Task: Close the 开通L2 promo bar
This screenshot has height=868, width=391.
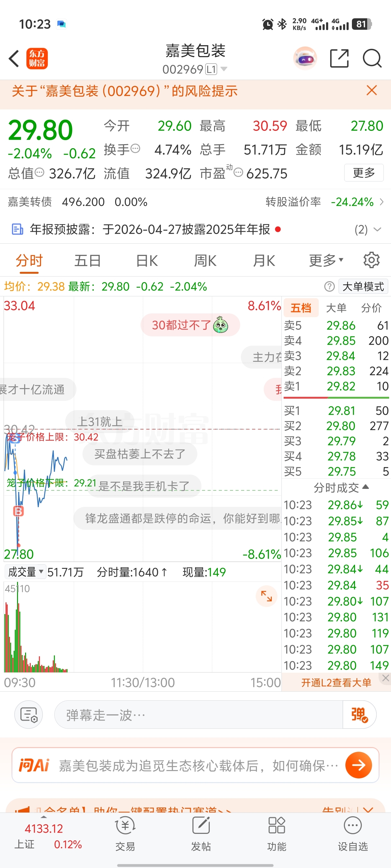Action: coord(385,678)
